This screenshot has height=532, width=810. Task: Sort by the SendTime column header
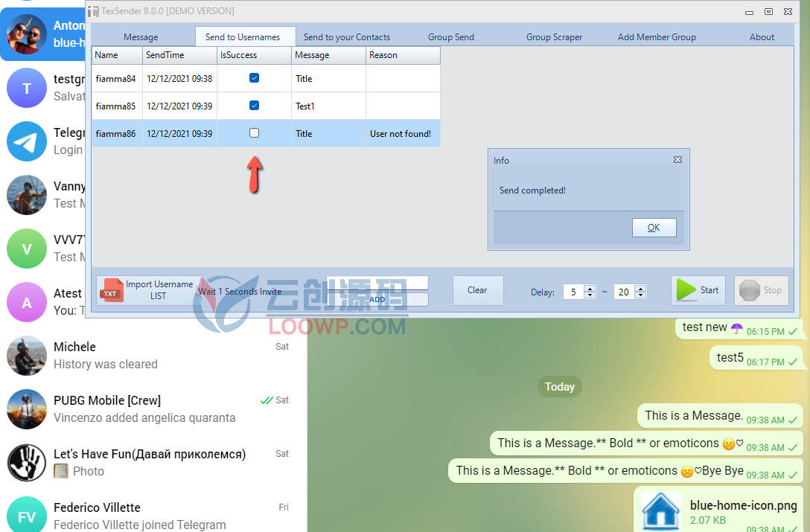click(x=179, y=55)
